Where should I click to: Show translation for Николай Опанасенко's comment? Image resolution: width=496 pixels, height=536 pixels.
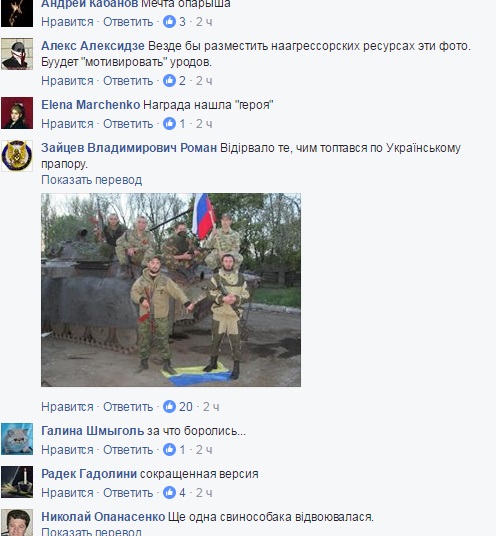tap(92, 532)
